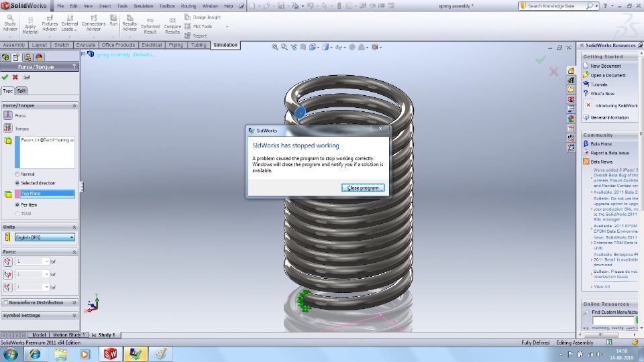Screen dimensions: 644x362
Task: Switch to the Evaluate tab
Action: click(85, 45)
